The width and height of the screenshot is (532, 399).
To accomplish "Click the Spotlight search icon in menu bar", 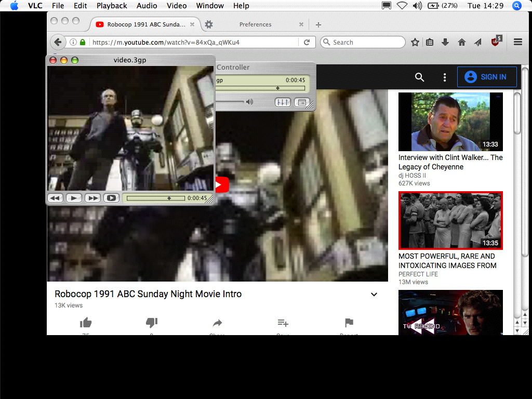I will 517,6.
